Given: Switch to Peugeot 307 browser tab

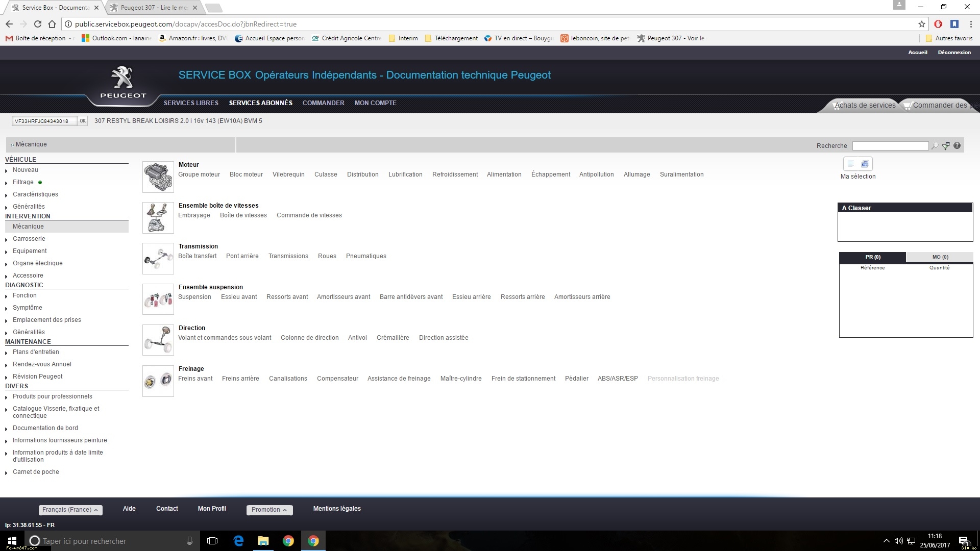Looking at the screenshot, I should (x=153, y=8).
